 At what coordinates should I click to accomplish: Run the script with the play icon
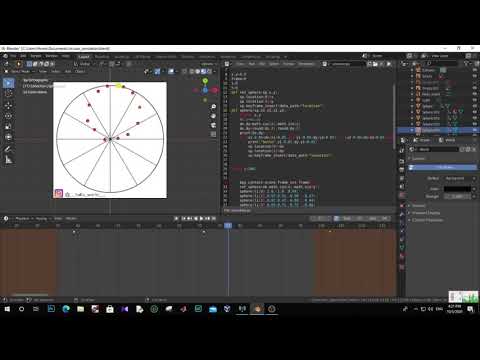click(x=389, y=64)
